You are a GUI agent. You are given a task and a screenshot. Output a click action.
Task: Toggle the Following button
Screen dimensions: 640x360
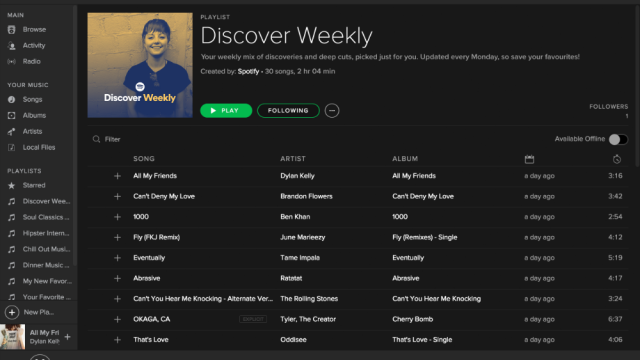(288, 111)
